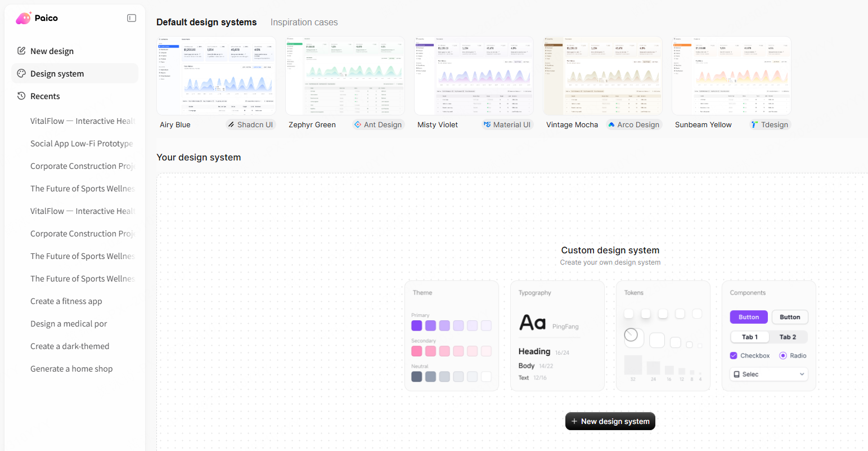Click the Shadcn UI badge

click(250, 124)
